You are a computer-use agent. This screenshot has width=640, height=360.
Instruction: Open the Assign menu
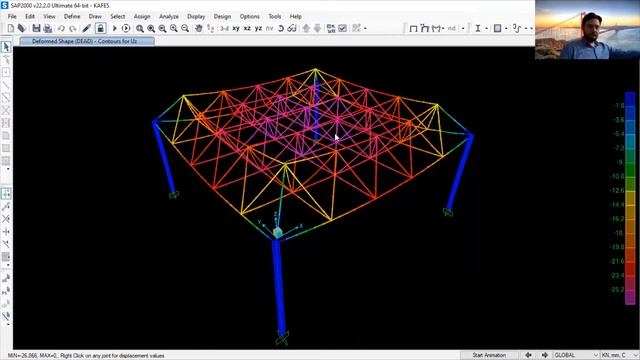(142, 16)
